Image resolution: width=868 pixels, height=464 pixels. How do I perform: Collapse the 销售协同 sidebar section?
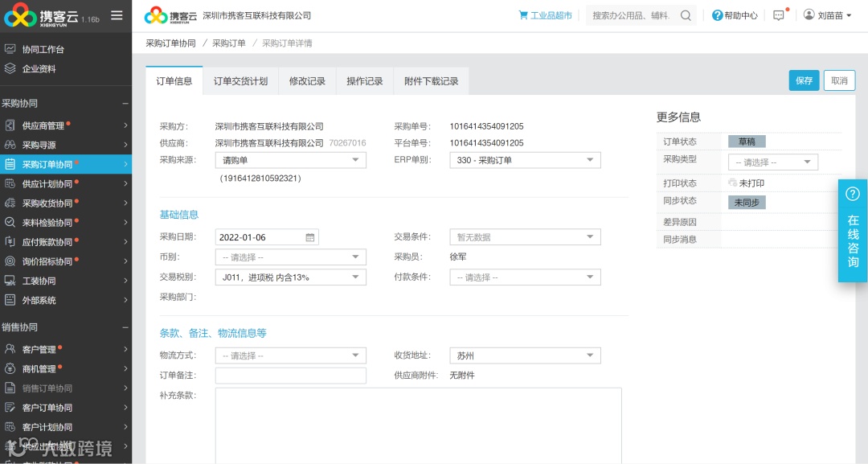pos(125,327)
